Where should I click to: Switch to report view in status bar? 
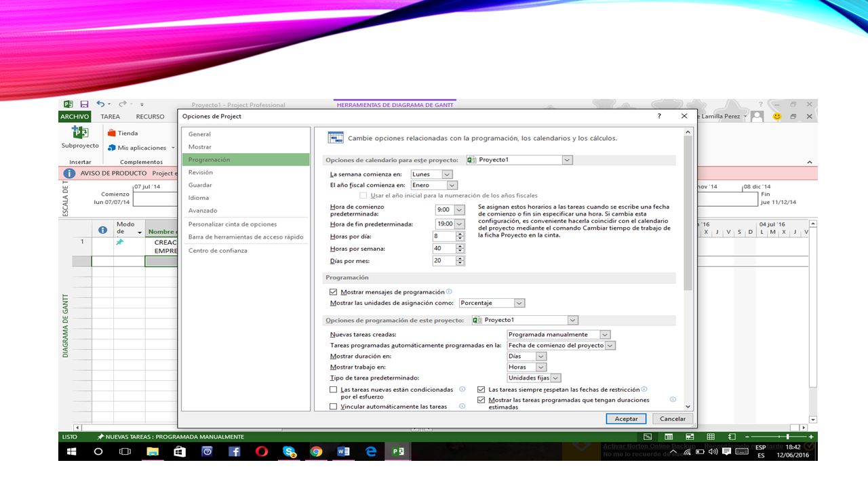[x=732, y=437]
